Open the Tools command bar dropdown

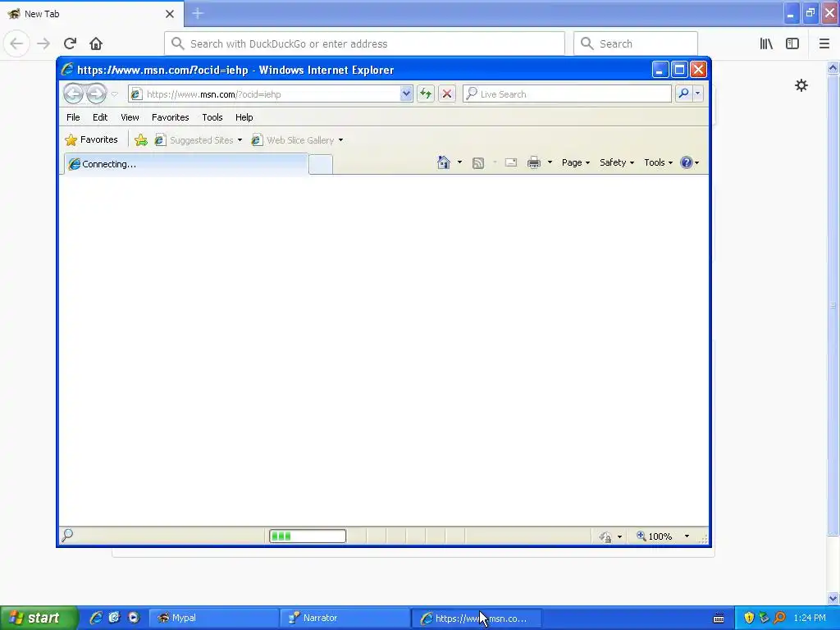point(658,162)
